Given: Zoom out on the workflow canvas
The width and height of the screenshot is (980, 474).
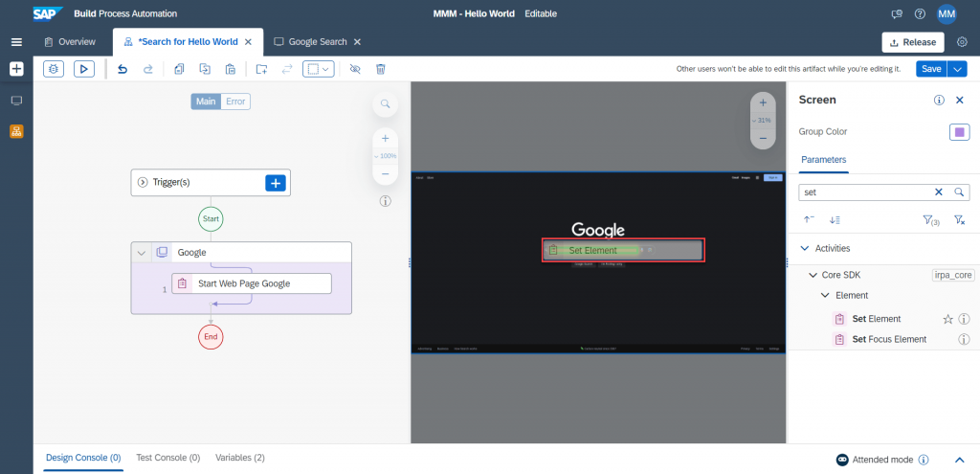Looking at the screenshot, I should tap(385, 174).
